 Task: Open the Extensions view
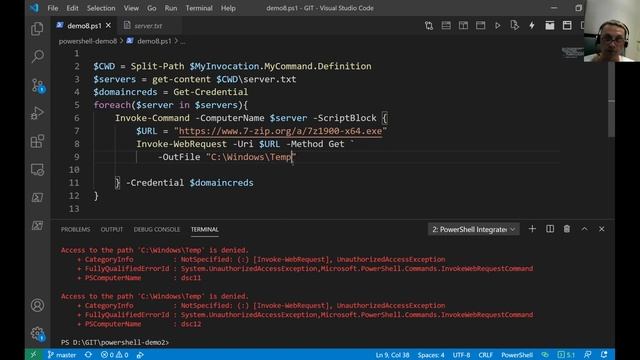click(x=37, y=142)
